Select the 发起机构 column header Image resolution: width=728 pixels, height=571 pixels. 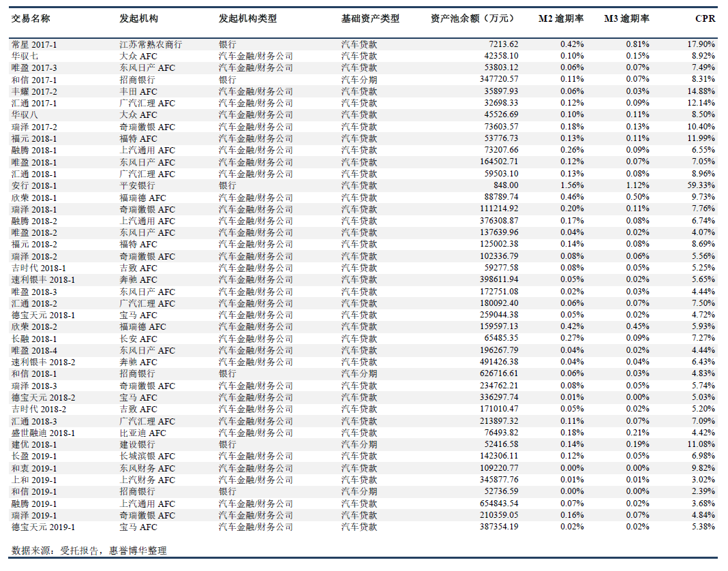click(139, 18)
